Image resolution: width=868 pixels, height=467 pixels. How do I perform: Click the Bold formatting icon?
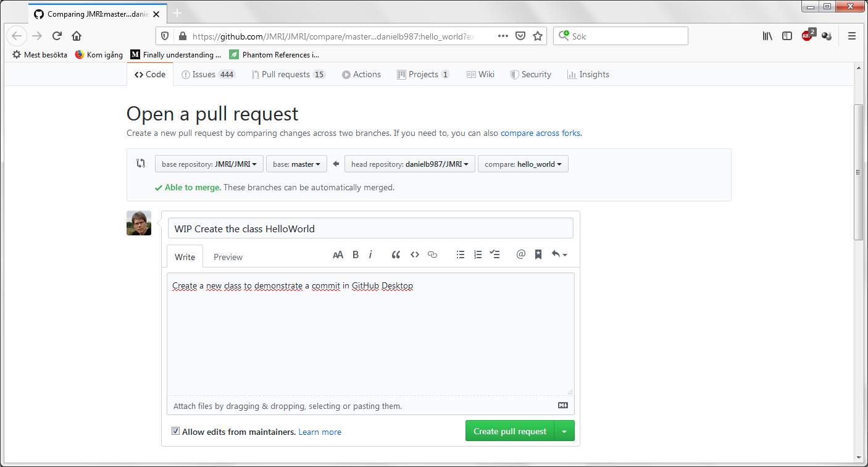point(356,255)
